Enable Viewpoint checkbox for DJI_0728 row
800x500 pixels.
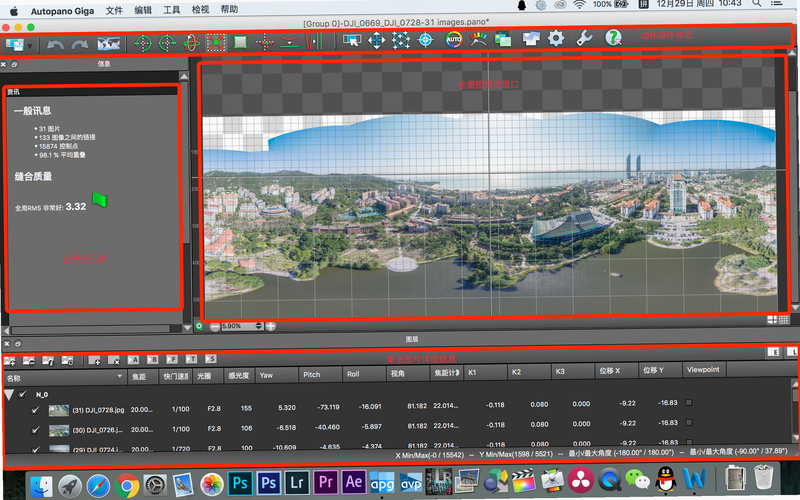point(689,403)
